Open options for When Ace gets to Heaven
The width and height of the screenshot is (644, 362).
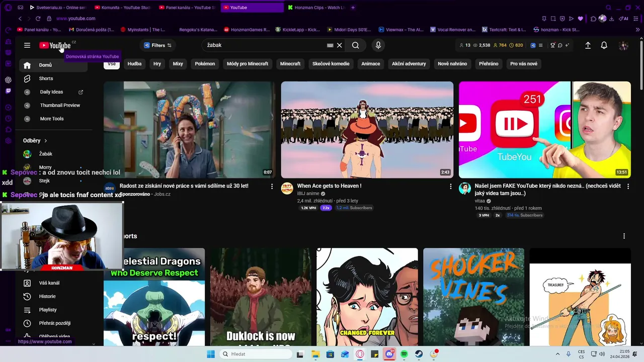coord(450,187)
